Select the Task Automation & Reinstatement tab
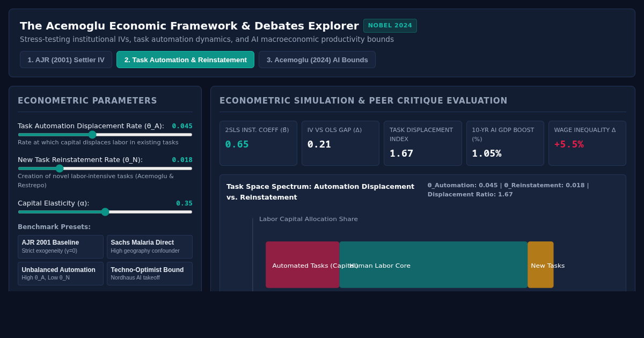Image resolution: width=644 pixels, height=338 pixels. coord(185,60)
